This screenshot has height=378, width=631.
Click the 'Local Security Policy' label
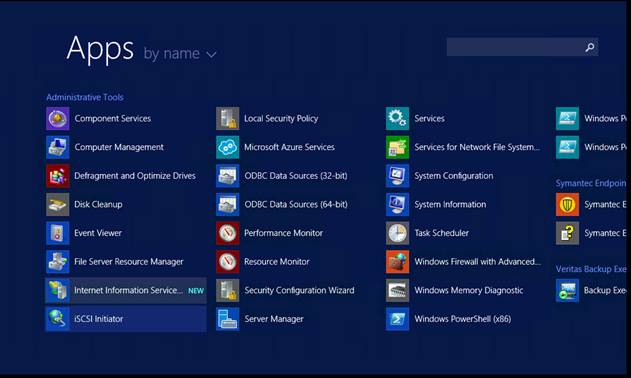pyautogui.click(x=281, y=118)
